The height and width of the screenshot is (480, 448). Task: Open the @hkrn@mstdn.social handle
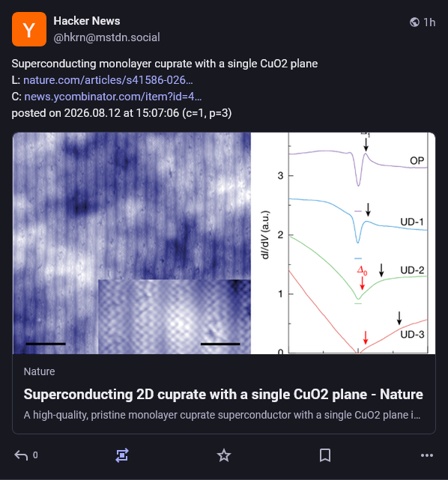(106, 37)
